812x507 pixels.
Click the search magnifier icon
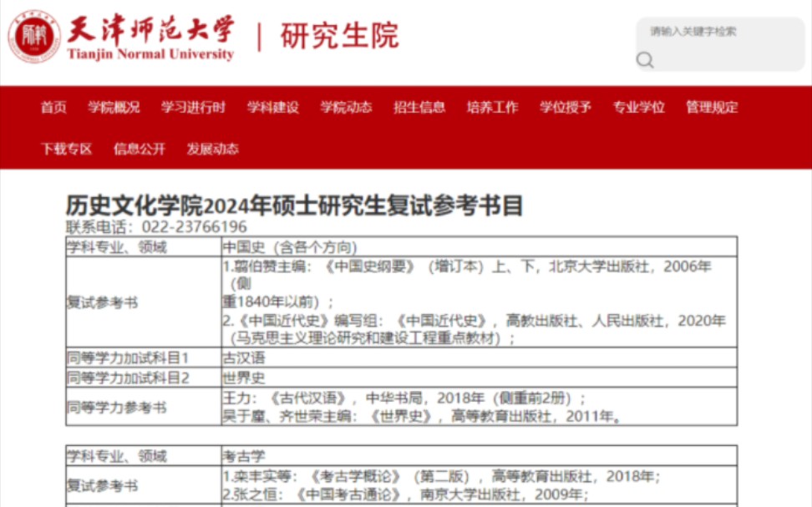[x=645, y=60]
